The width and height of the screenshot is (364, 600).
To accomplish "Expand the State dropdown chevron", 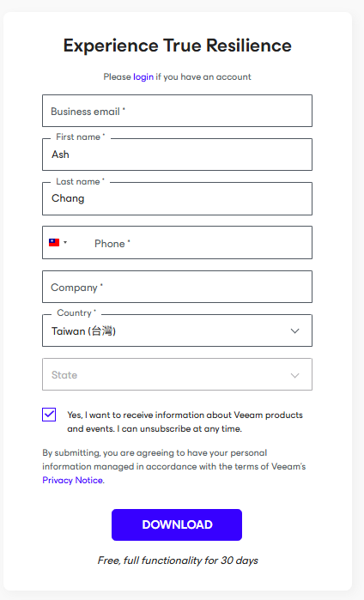I will coord(294,375).
